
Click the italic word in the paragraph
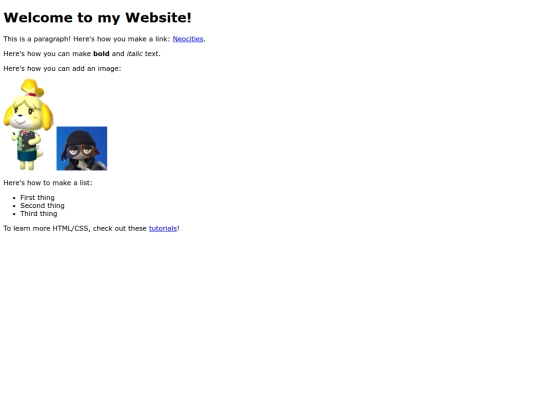click(135, 54)
